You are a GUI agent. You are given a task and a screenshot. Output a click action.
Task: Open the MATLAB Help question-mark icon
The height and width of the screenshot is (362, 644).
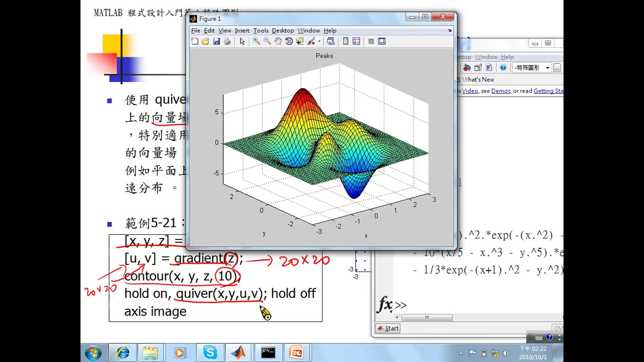click(x=503, y=68)
